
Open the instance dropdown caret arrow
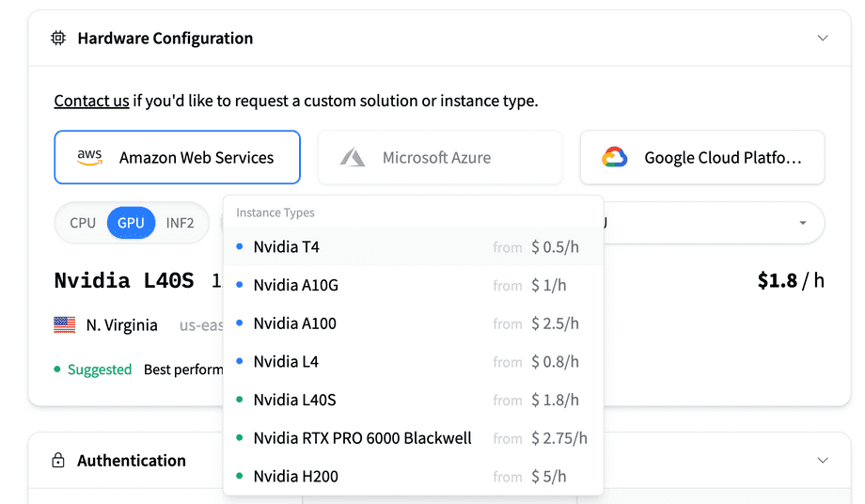coord(803,223)
